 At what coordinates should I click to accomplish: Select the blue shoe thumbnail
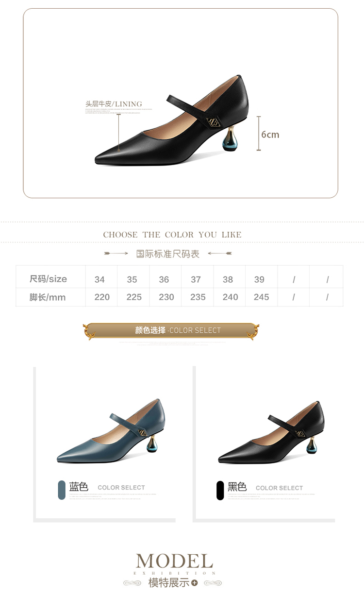[111, 430]
